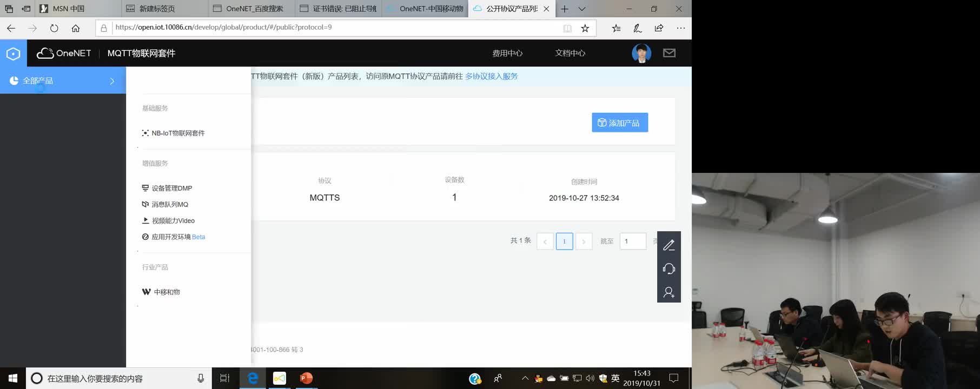Follow 多协议接入服务 link
Image resolution: width=980 pixels, height=389 pixels.
point(491,76)
